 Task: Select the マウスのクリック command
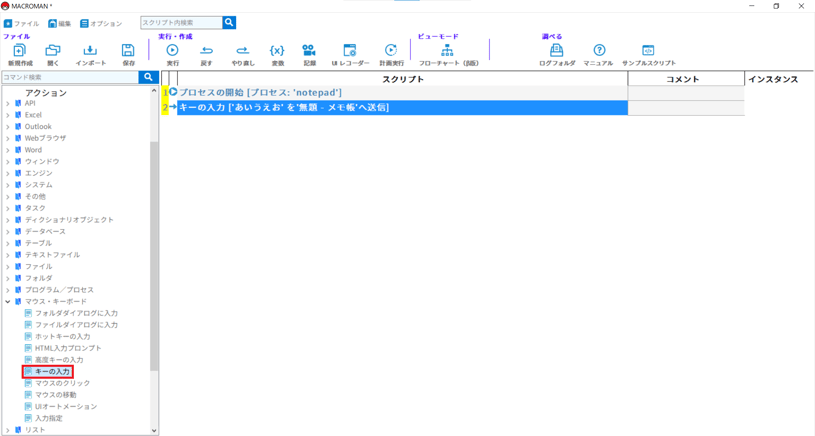62,383
